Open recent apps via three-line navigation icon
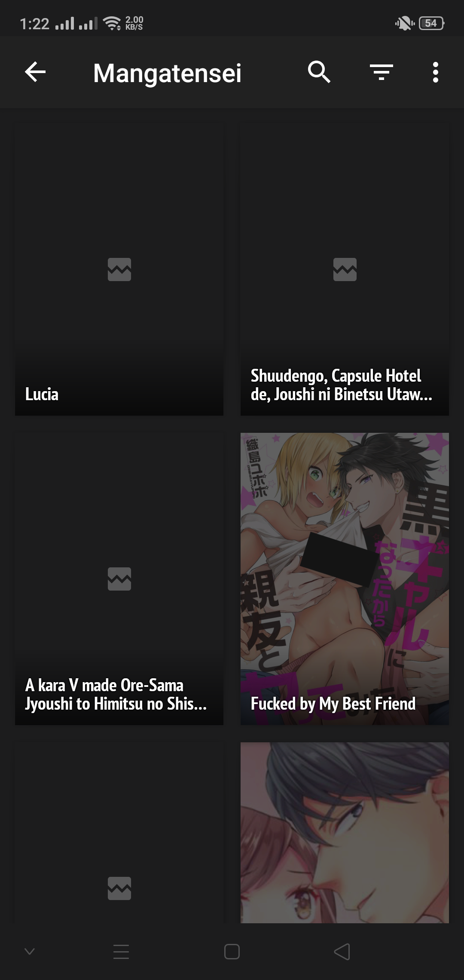 pyautogui.click(x=121, y=952)
